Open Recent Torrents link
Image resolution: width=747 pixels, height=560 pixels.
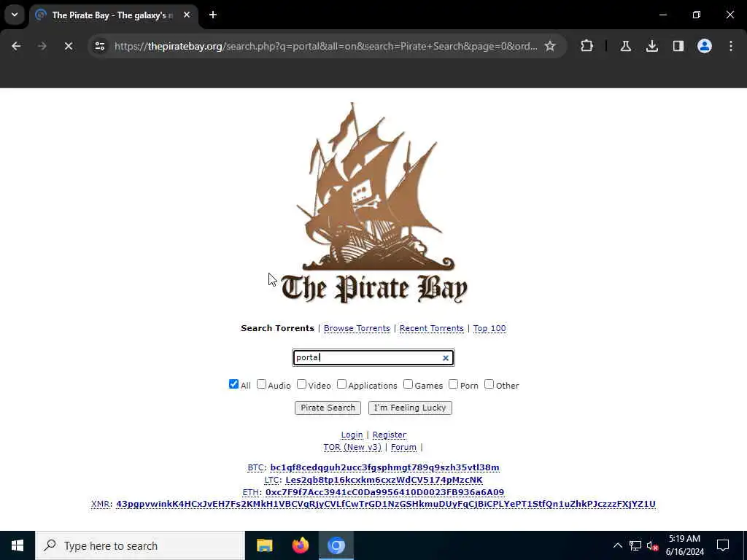click(432, 328)
